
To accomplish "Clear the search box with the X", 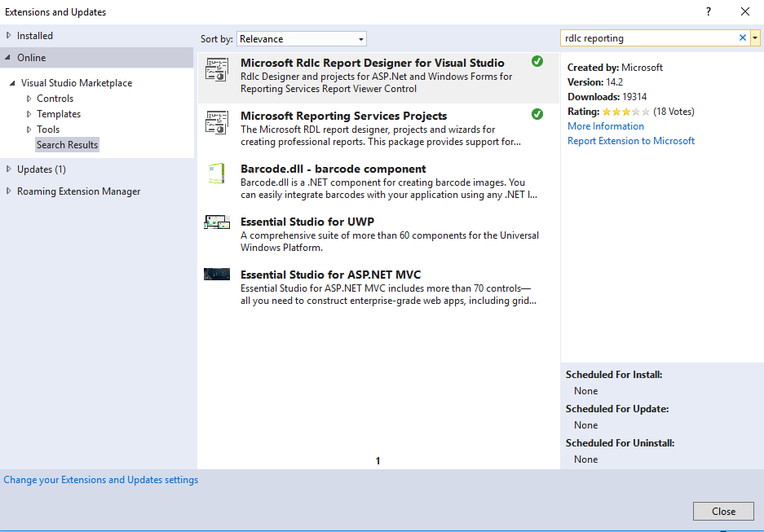I will click(743, 38).
